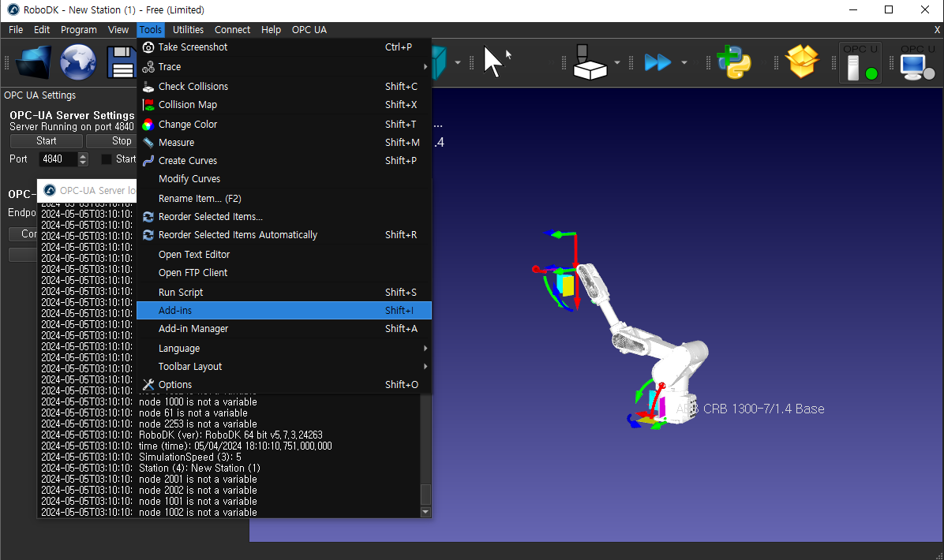
Task: Choose Open FTP Client
Action: tap(284, 272)
